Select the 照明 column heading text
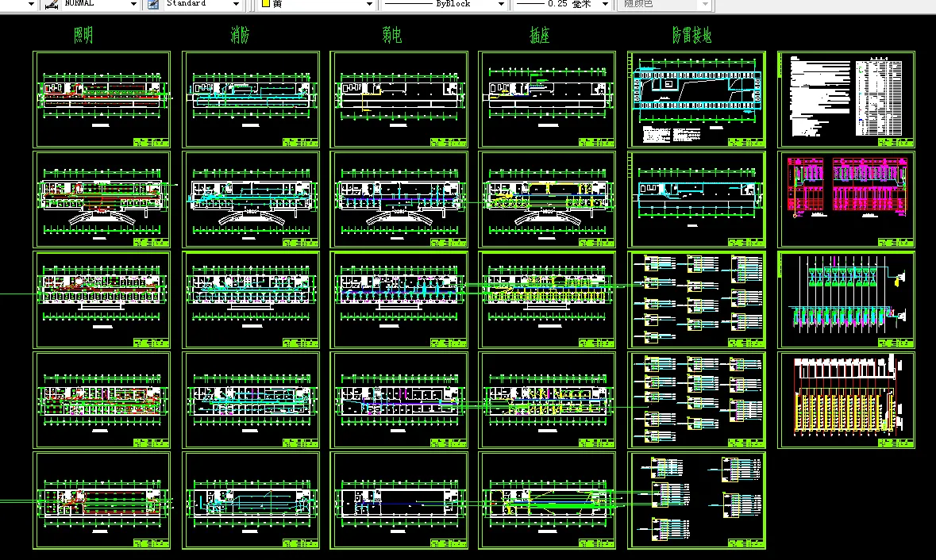Image resolution: width=936 pixels, height=560 pixels. tap(83, 36)
